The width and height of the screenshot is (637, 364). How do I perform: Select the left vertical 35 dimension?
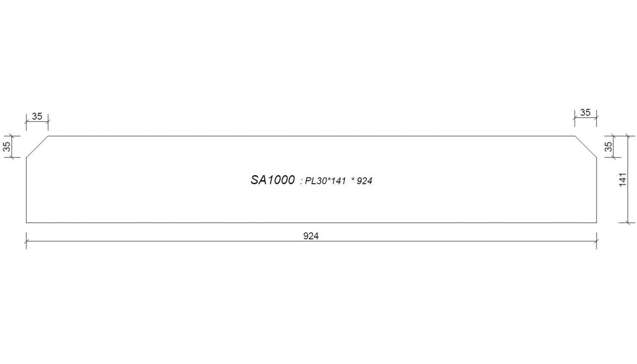coord(7,147)
